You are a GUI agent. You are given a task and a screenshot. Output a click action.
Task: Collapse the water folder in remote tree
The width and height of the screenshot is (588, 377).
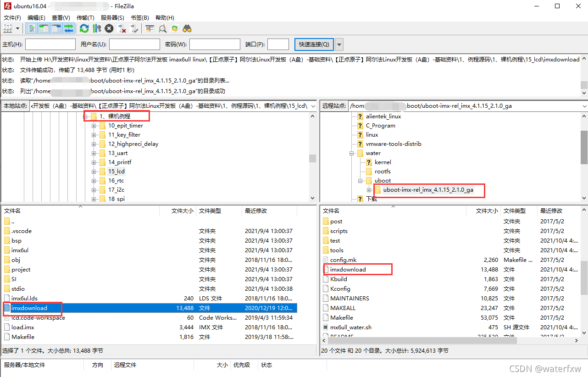[352, 153]
